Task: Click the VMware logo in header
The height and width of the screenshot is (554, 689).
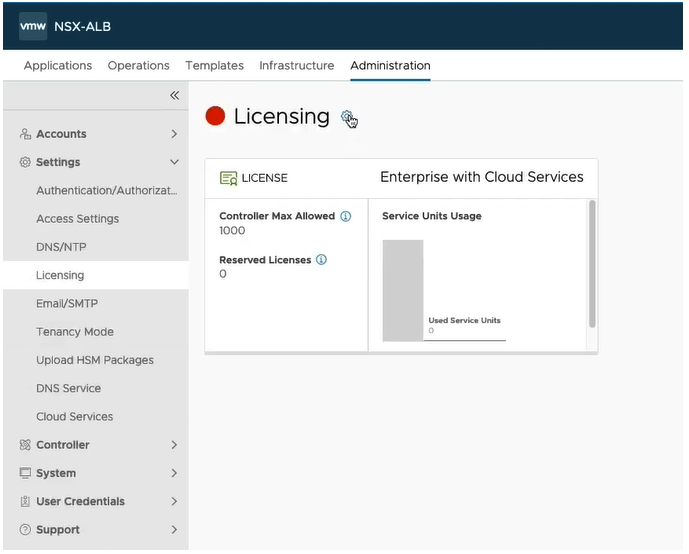Action: [33, 26]
